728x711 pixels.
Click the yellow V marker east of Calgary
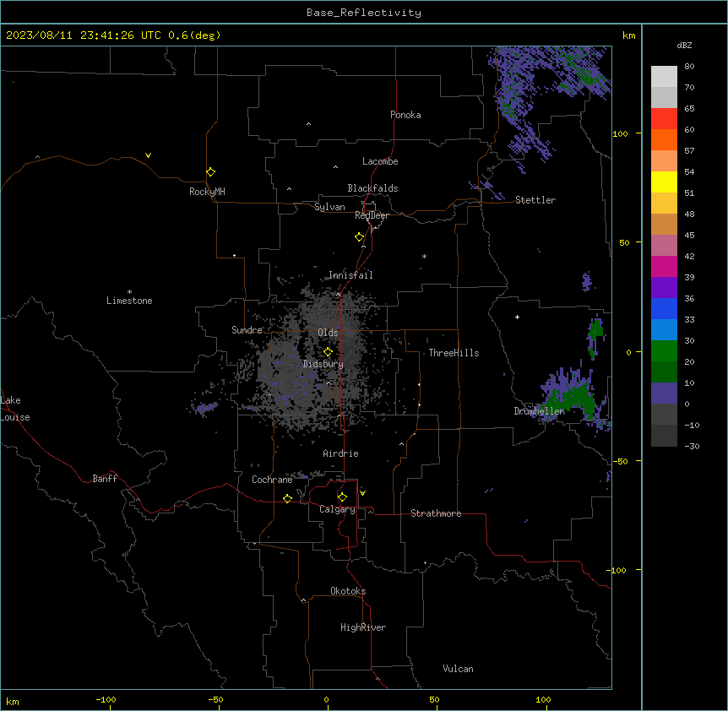click(362, 493)
